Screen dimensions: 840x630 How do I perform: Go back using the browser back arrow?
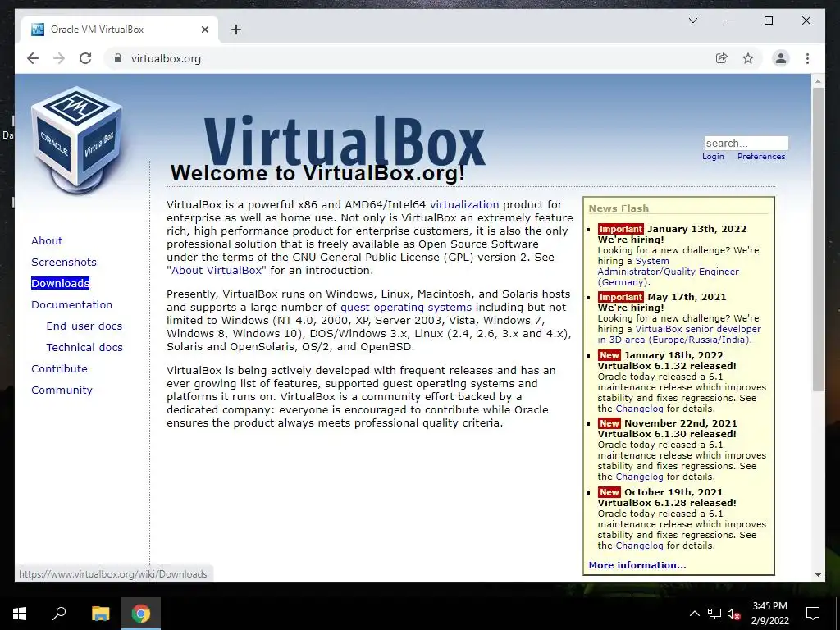pyautogui.click(x=33, y=58)
